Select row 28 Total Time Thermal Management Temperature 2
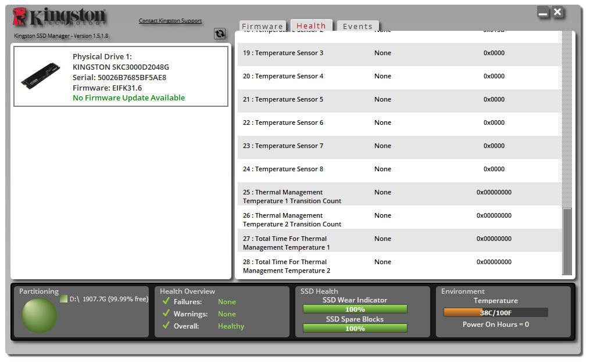Screen dimensions: 590x364 (x=399, y=264)
